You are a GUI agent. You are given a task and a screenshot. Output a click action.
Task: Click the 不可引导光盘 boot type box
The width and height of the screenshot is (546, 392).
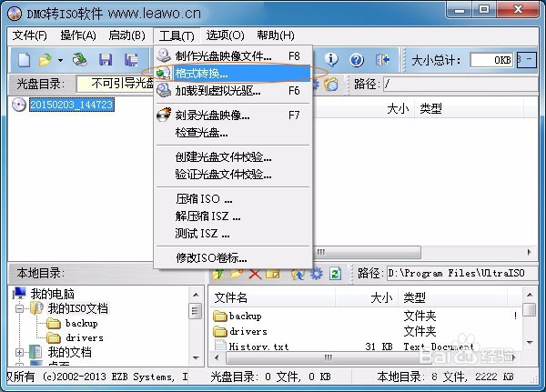click(x=115, y=84)
